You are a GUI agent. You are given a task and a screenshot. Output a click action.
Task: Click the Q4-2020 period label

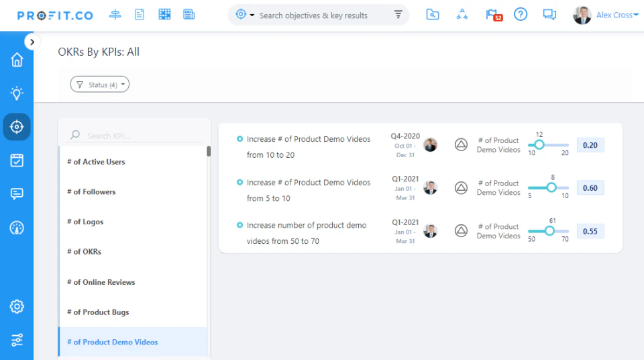pyautogui.click(x=405, y=136)
